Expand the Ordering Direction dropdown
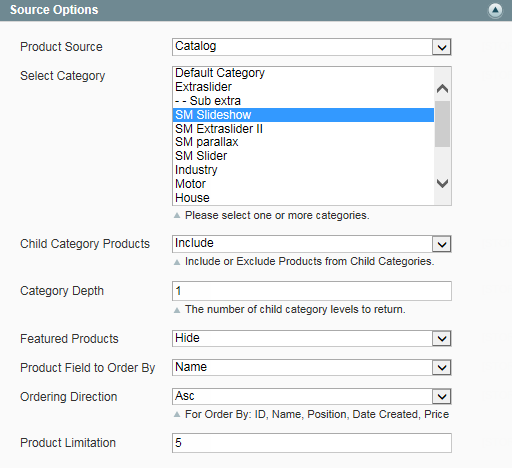 pos(312,396)
